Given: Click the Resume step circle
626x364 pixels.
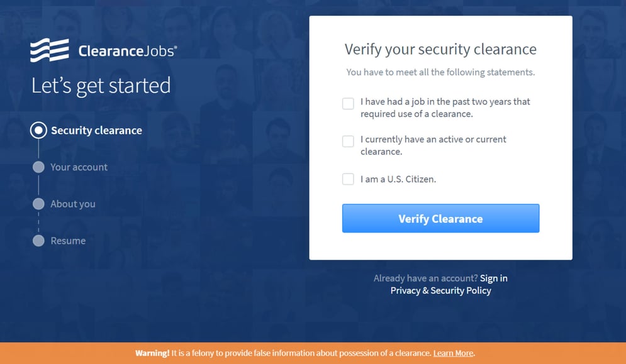Looking at the screenshot, I should tap(38, 241).
